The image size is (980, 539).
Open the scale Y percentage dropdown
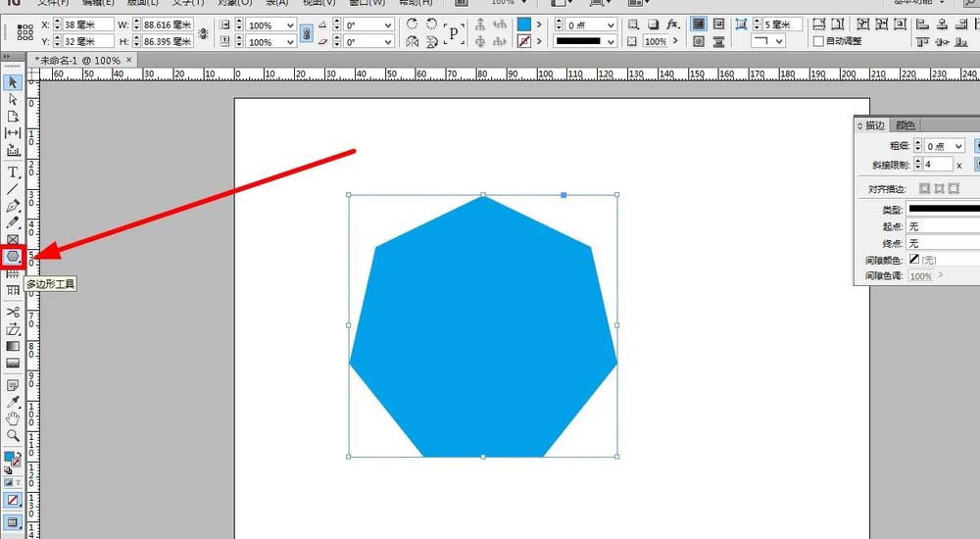291,42
